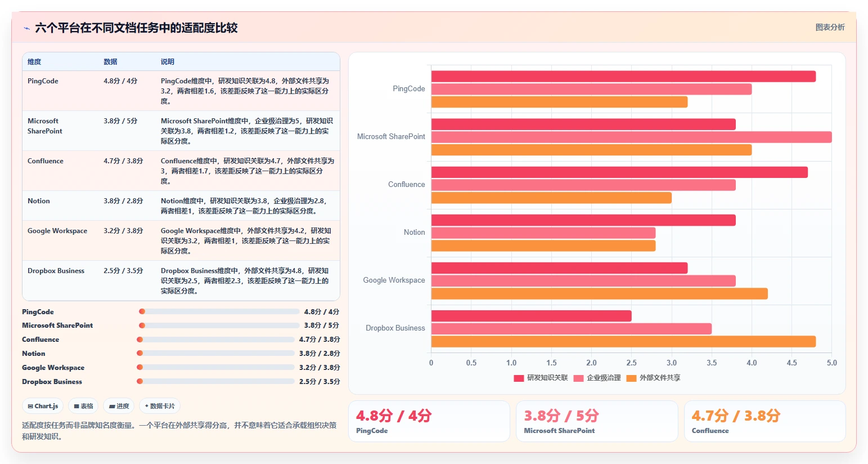Click the 0.5 tick on the x-axis

point(471,363)
